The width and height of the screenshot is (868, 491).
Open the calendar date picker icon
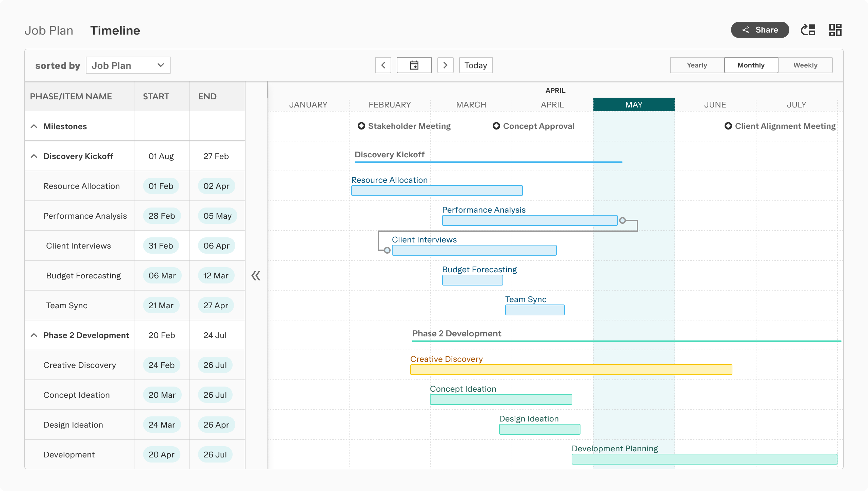tap(414, 65)
